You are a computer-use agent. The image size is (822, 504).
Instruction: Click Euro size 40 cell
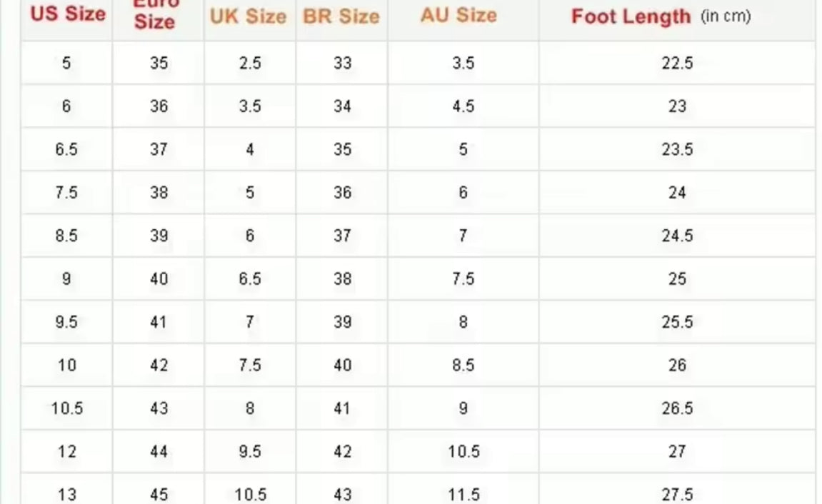159,279
